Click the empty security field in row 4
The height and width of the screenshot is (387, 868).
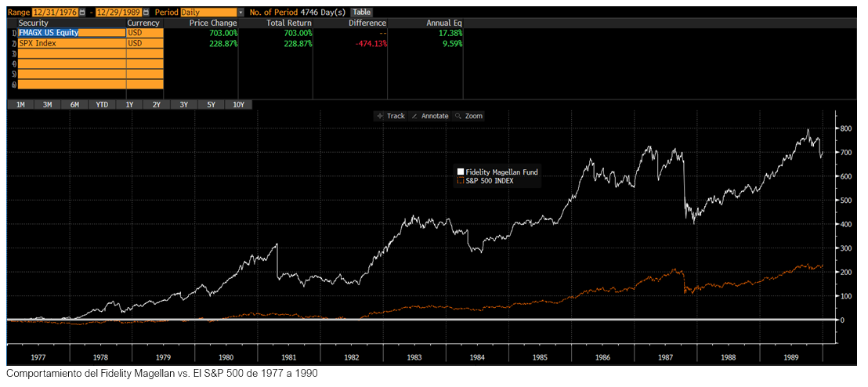click(x=71, y=63)
